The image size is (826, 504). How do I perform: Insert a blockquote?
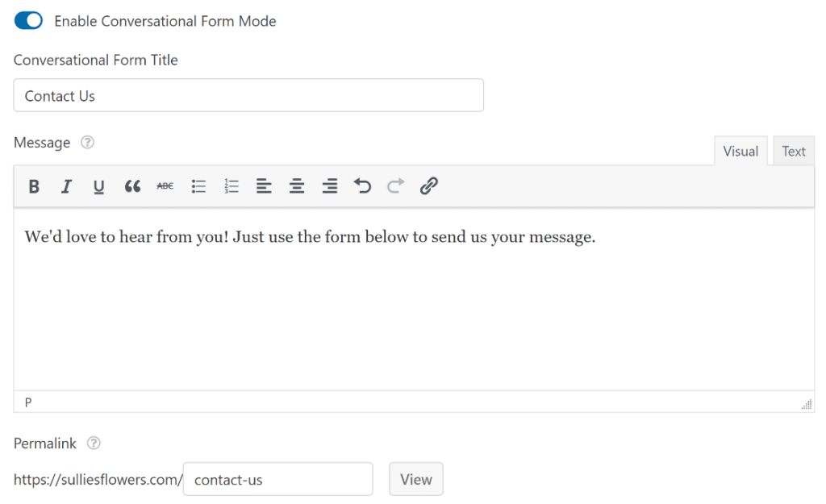click(132, 186)
